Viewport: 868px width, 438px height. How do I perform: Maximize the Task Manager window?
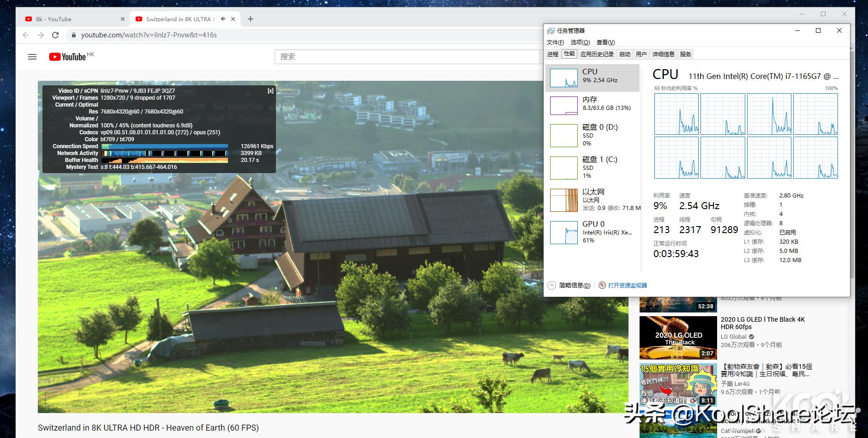point(818,30)
